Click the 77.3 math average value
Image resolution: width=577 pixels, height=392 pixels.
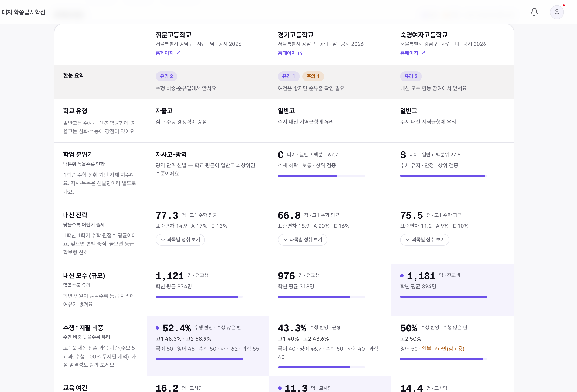[167, 215]
